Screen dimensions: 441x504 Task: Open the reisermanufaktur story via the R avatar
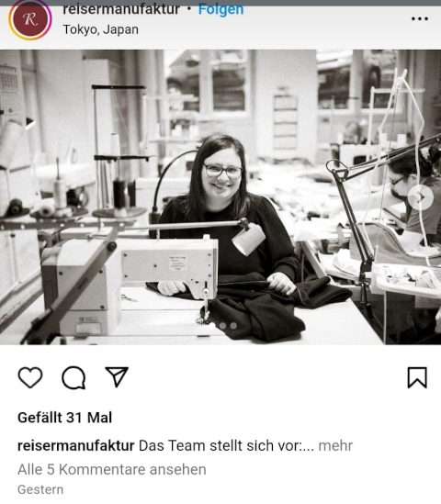[x=30, y=19]
